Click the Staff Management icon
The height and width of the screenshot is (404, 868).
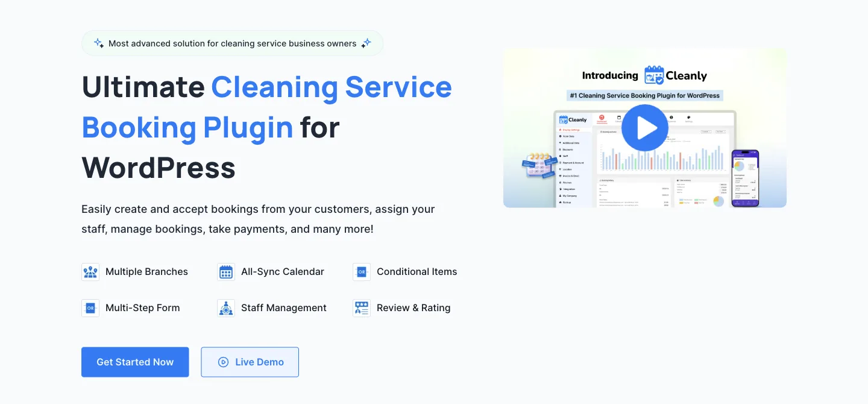click(226, 308)
